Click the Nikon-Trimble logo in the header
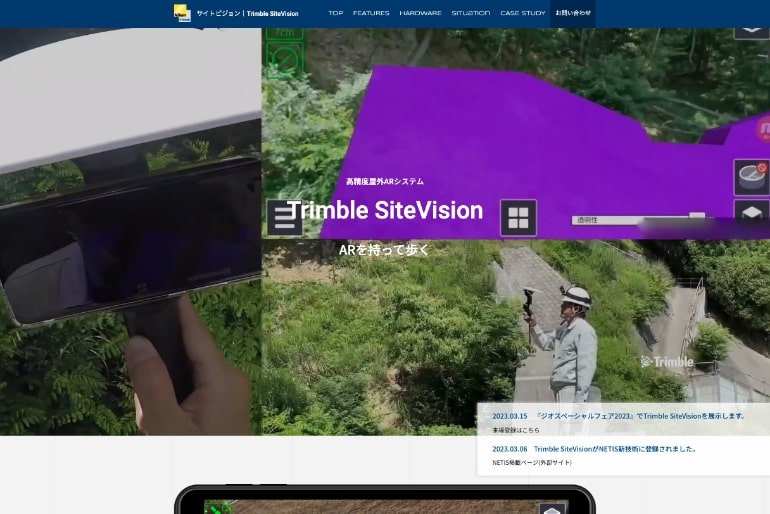 (182, 13)
